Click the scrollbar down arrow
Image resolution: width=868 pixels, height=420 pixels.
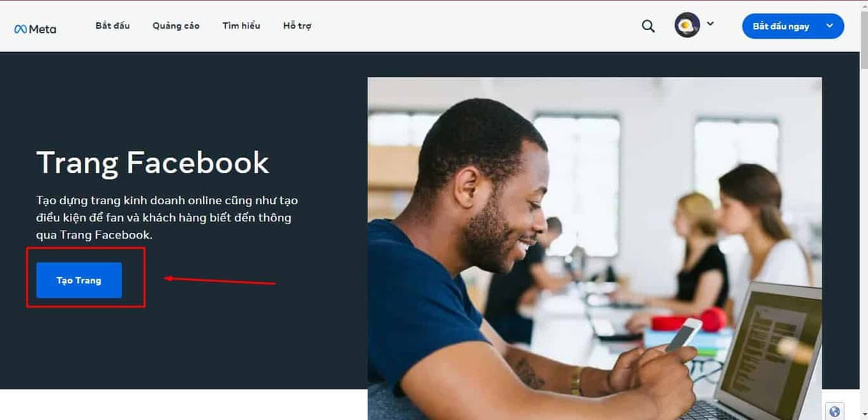(x=864, y=414)
